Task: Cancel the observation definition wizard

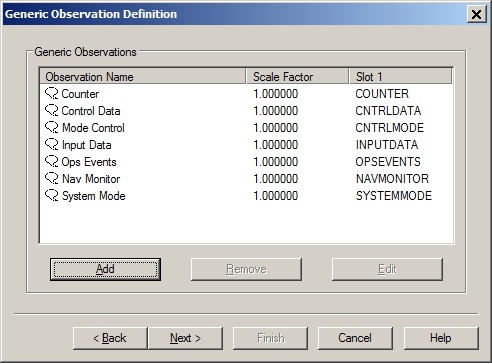Action: click(x=355, y=338)
